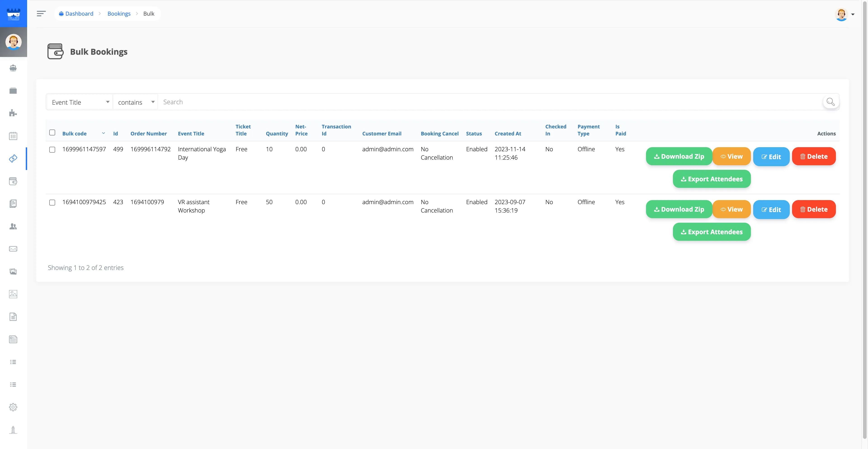The width and height of the screenshot is (868, 449).
Task: Check the International Yoga Day row checkbox
Action: (52, 149)
